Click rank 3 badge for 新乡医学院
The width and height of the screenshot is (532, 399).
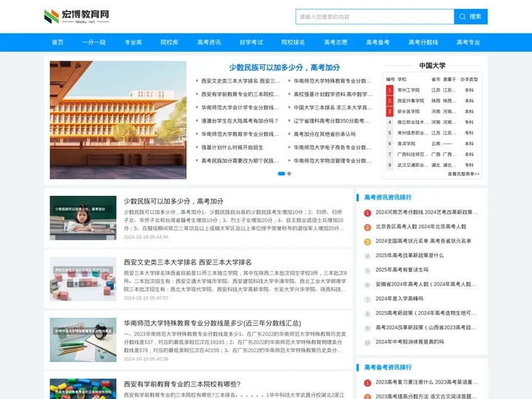click(x=389, y=112)
